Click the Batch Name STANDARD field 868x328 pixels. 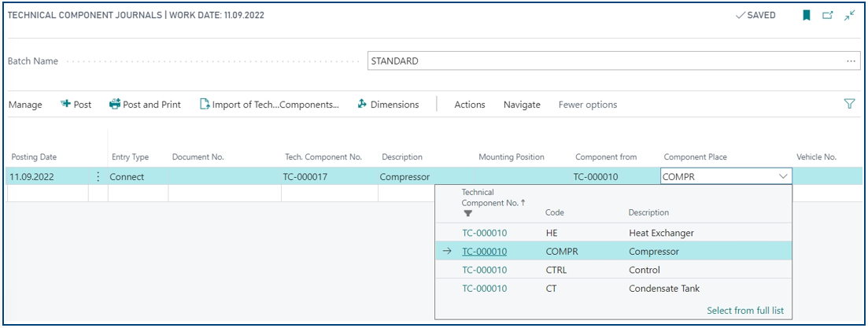[x=614, y=61]
